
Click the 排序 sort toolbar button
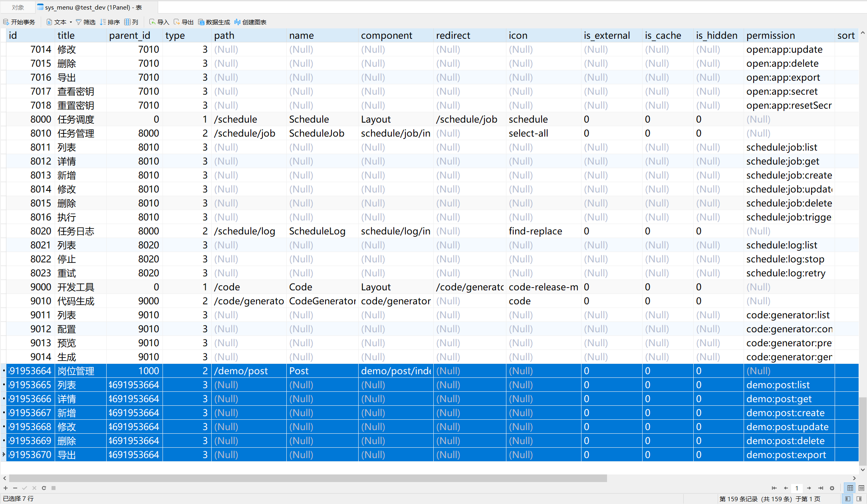pyautogui.click(x=110, y=22)
